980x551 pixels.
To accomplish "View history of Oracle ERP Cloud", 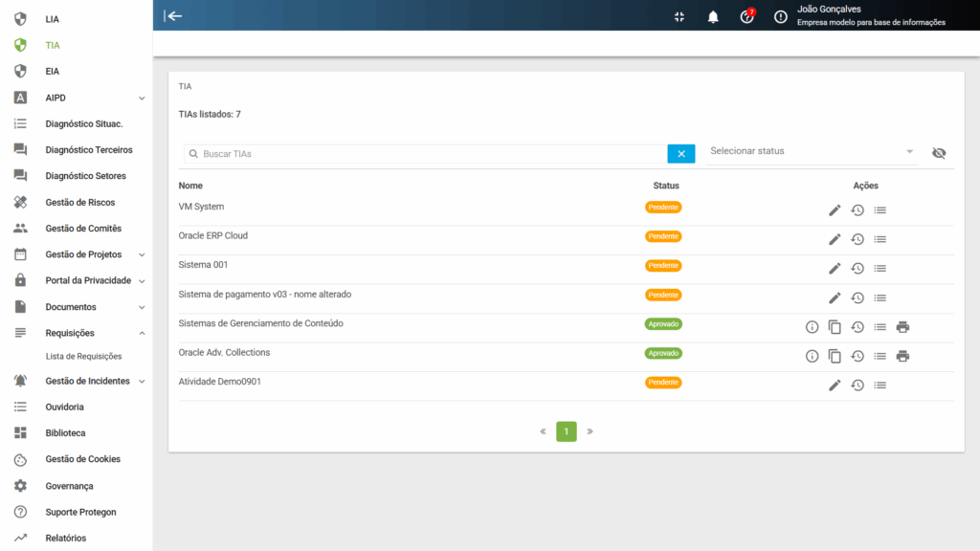I will [x=857, y=239].
